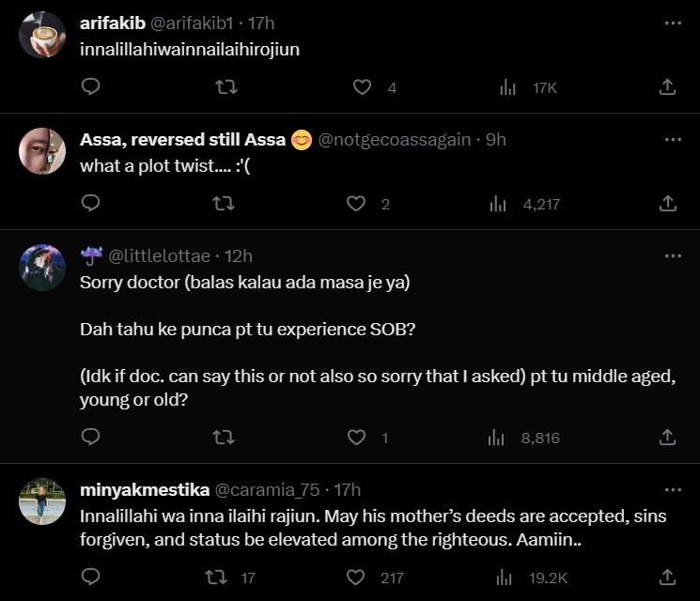The image size is (700, 601).
Task: Like the 'Sorry doctor' tweet
Action: pyautogui.click(x=356, y=437)
